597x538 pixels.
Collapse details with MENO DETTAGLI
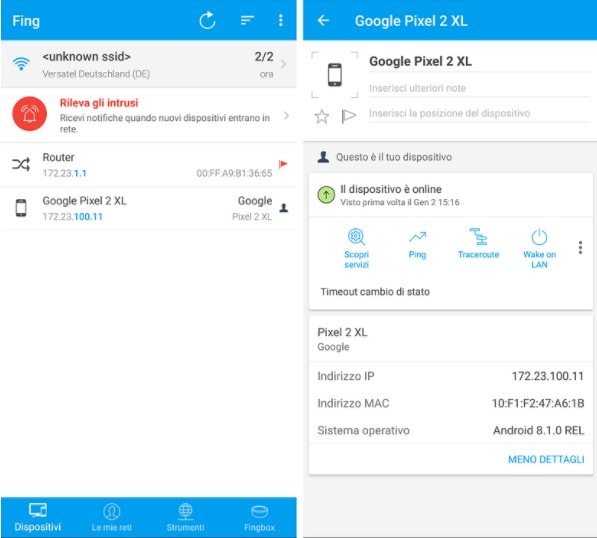pos(546,459)
